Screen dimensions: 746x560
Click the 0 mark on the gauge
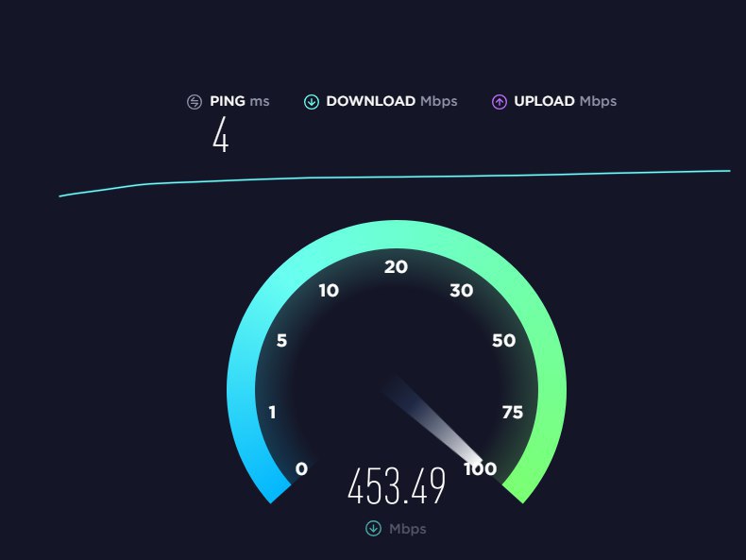click(x=301, y=469)
